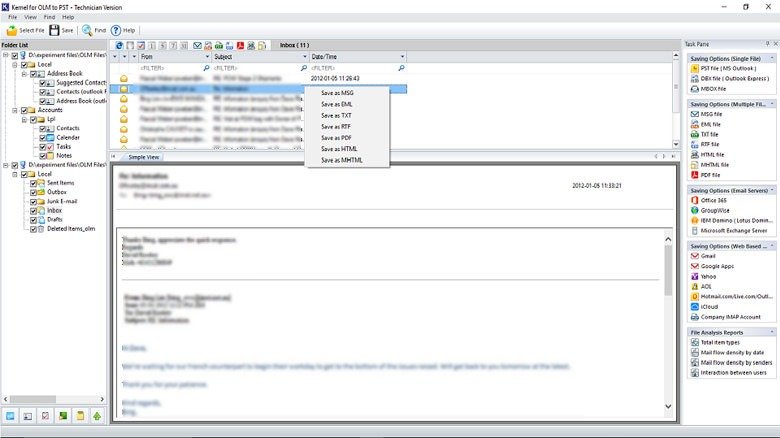Uncheck the Sent Items folder checkbox
The height and width of the screenshot is (438, 780).
33,183
